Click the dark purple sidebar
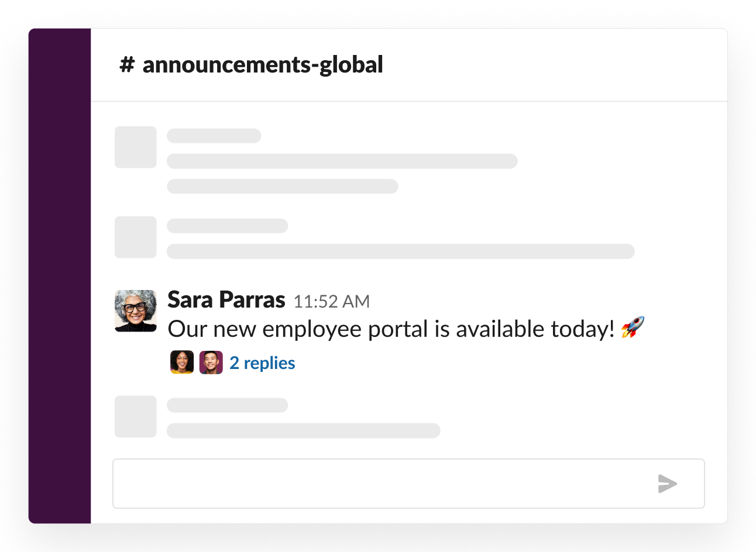Viewport: 756px width, 552px height. 60,276
